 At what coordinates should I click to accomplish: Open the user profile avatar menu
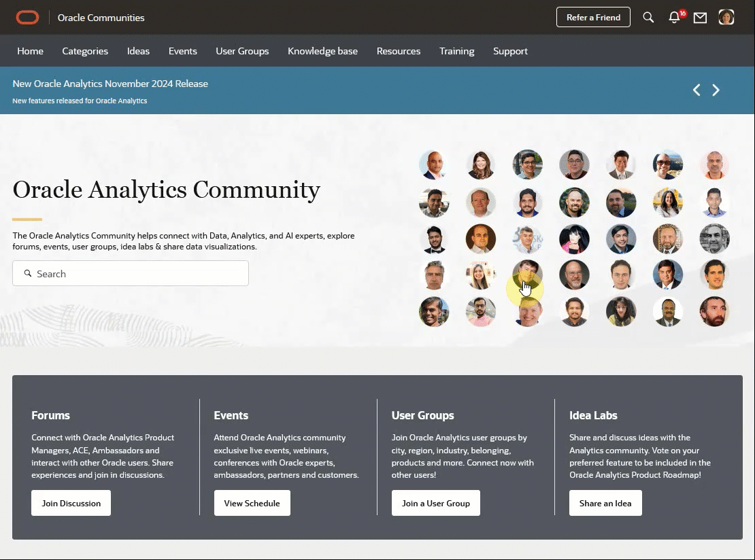(x=726, y=17)
